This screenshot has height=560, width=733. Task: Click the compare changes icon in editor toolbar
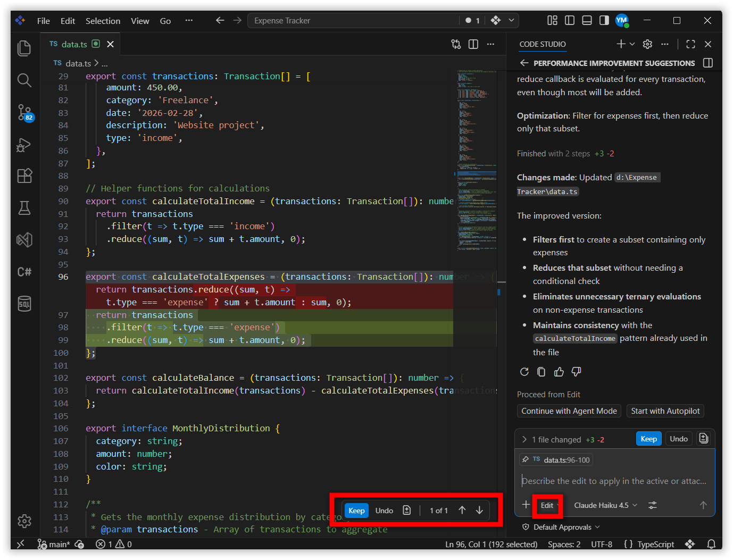(x=456, y=44)
